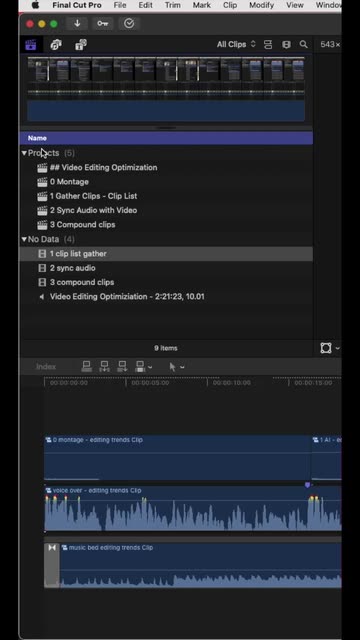Viewport: 360px width, 640px height.
Task: Collapse the Projects group triangle
Action: (24, 153)
